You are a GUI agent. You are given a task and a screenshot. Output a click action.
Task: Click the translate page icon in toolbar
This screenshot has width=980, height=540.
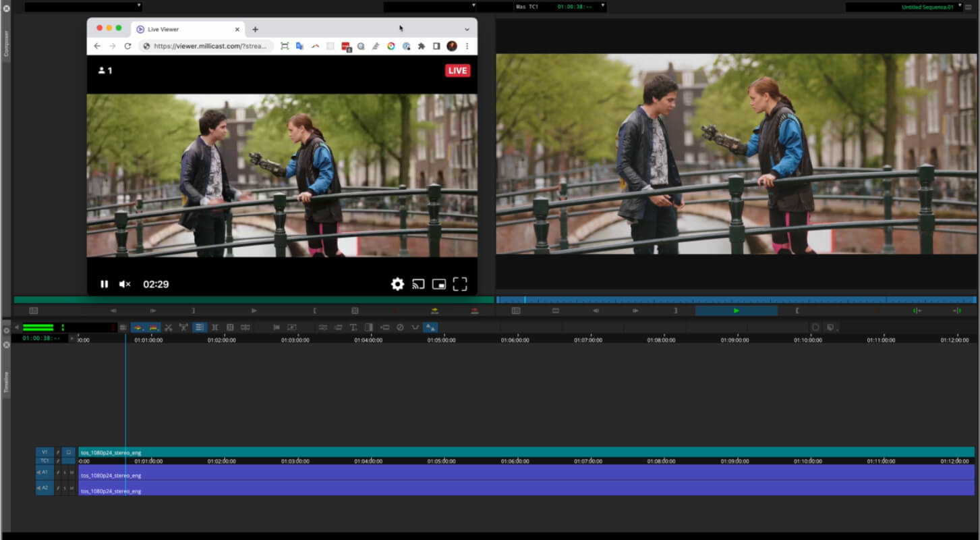pos(299,46)
